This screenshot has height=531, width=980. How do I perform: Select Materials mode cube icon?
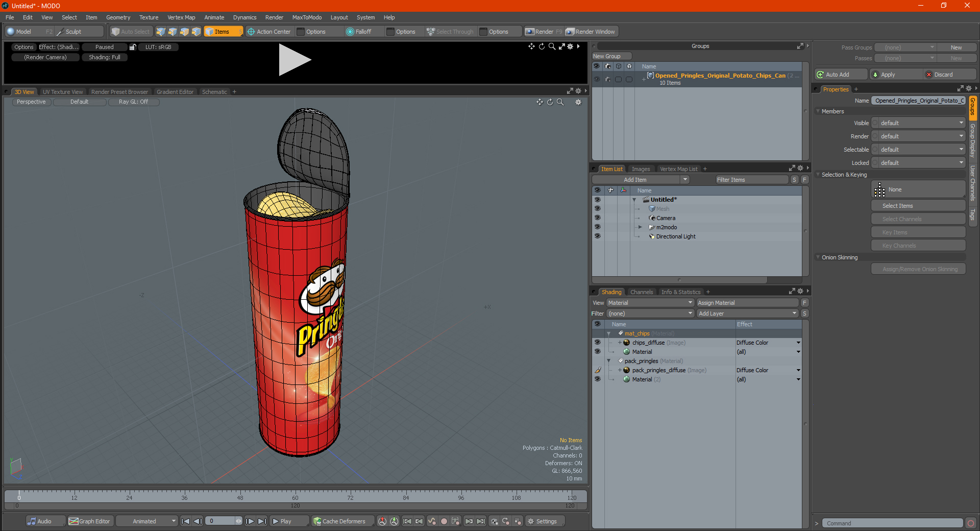pyautogui.click(x=196, y=32)
